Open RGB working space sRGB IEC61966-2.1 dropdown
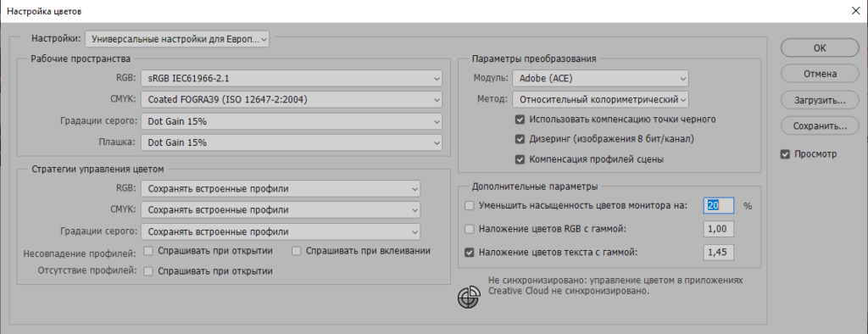Screen dimensions: 868x334 pos(292,79)
